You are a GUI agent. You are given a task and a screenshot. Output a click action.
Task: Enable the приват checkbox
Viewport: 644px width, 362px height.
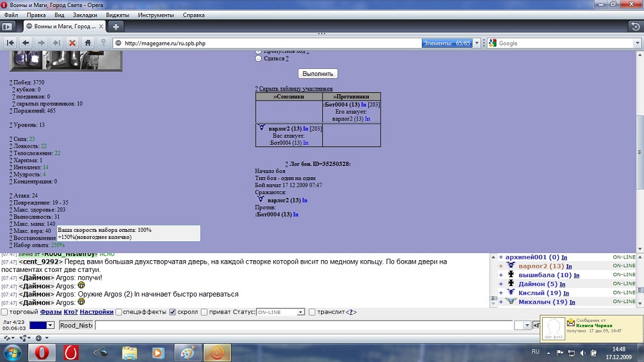(x=204, y=312)
